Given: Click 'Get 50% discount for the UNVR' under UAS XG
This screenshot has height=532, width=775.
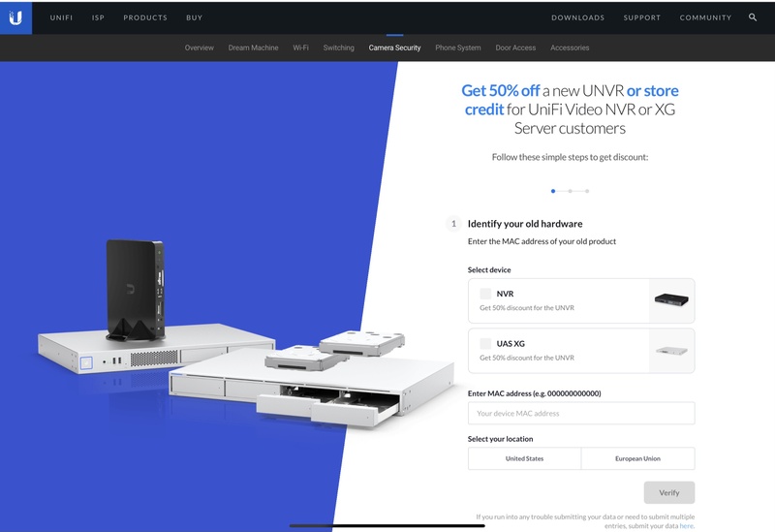Looking at the screenshot, I should pos(527,358).
